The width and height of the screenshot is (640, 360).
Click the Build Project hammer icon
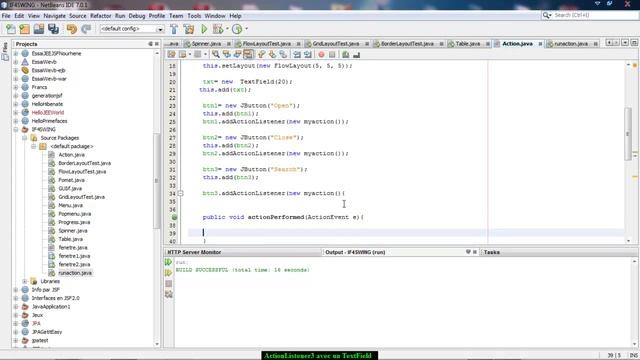coord(174,29)
